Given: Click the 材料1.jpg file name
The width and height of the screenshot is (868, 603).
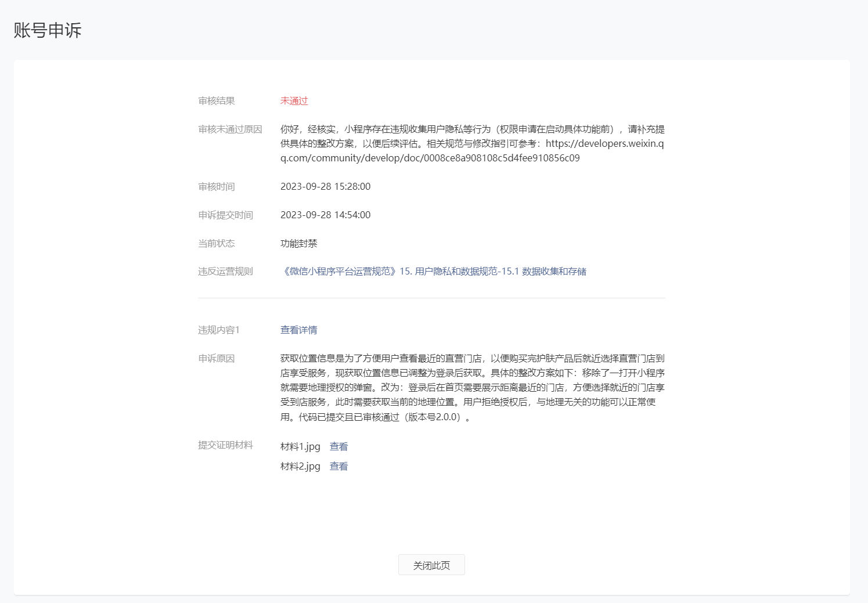Looking at the screenshot, I should click(300, 446).
